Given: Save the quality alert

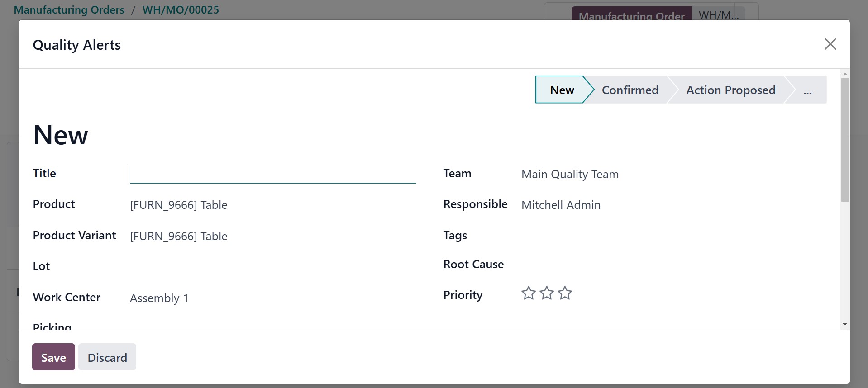Looking at the screenshot, I should pos(53,357).
